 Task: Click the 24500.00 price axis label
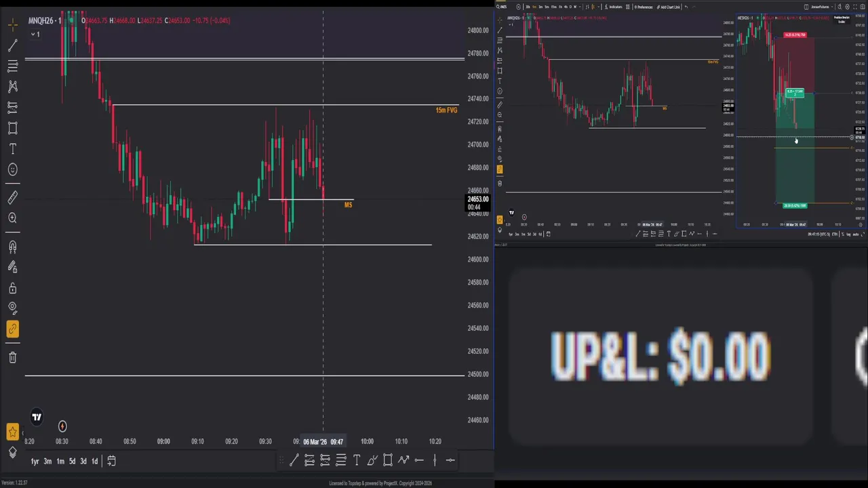(x=478, y=374)
